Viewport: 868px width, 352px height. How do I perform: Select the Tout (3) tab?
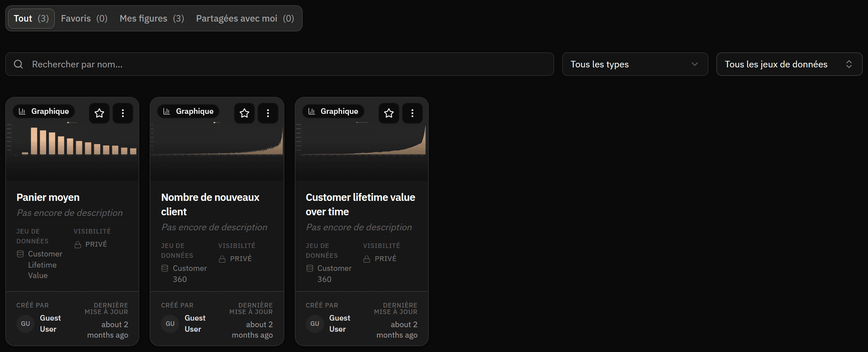(x=31, y=19)
